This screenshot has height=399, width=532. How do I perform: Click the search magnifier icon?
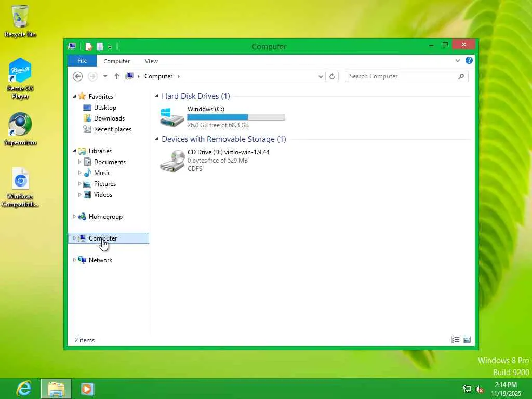click(x=461, y=76)
